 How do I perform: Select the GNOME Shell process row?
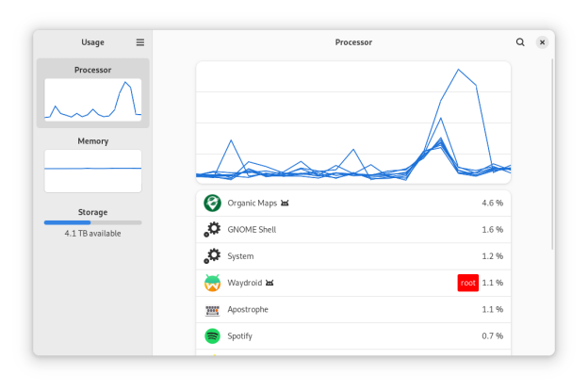pos(353,229)
